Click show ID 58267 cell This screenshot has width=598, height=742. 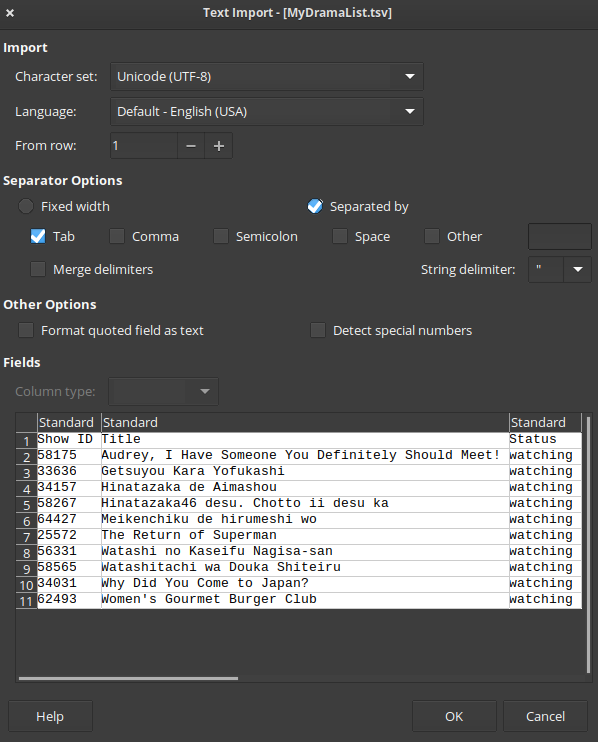tap(69, 504)
